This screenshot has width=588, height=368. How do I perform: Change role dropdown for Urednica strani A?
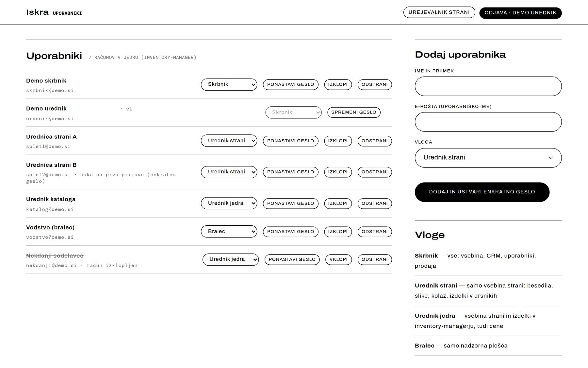(x=229, y=141)
